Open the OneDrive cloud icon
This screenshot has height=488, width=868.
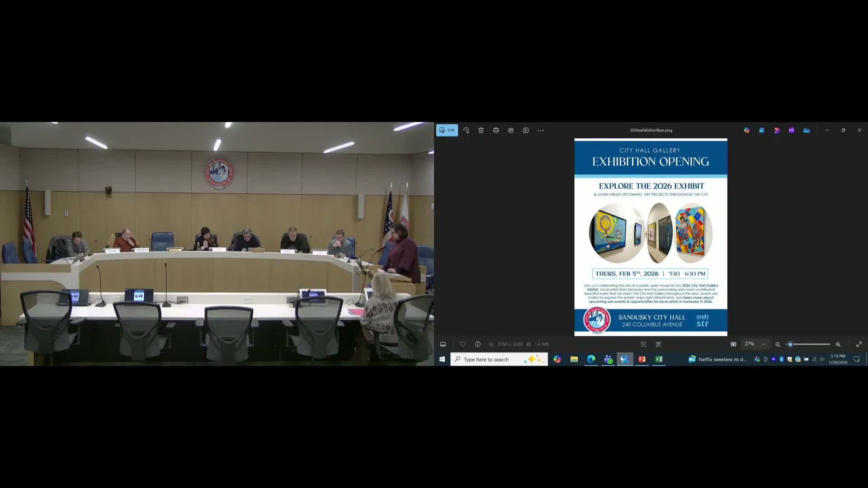point(807,130)
